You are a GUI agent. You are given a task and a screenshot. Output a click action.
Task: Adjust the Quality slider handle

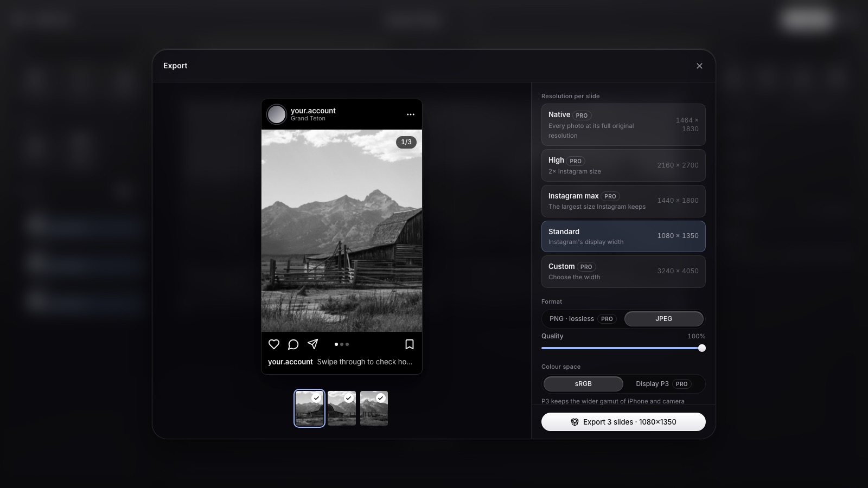point(702,348)
